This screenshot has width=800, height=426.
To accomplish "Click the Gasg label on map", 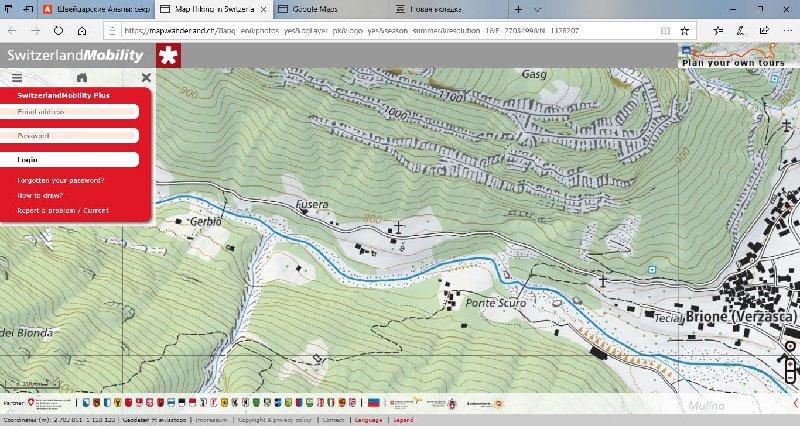I will [534, 74].
